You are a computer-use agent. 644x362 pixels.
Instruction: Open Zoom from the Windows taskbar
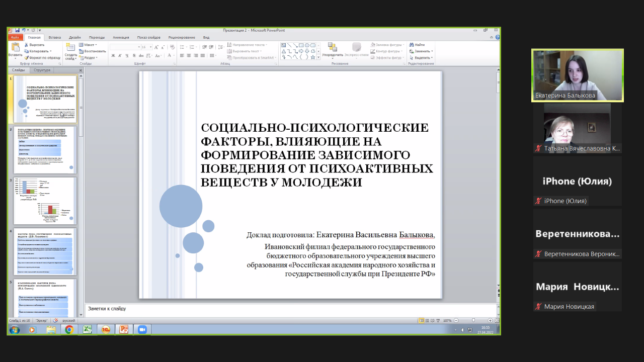tap(142, 329)
